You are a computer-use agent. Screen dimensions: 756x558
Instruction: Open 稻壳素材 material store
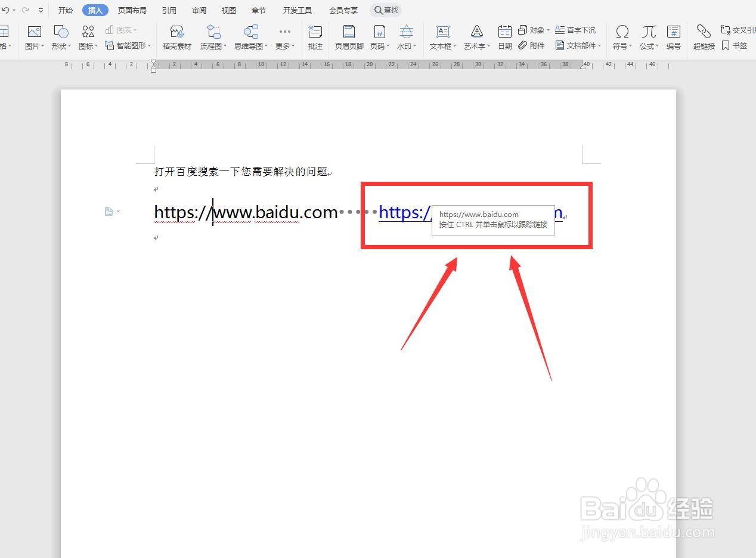coord(177,38)
